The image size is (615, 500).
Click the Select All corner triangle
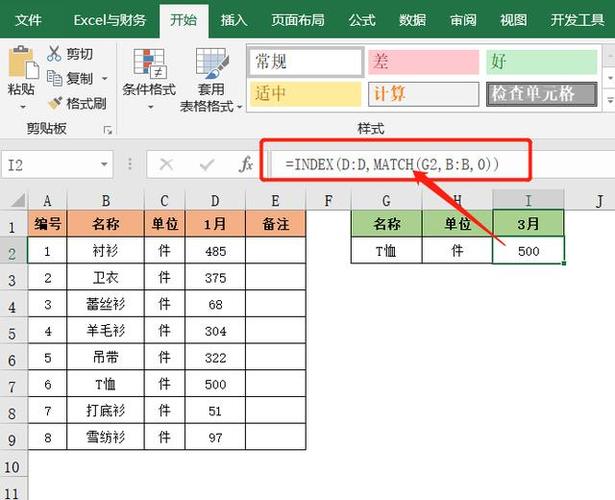pos(18,200)
